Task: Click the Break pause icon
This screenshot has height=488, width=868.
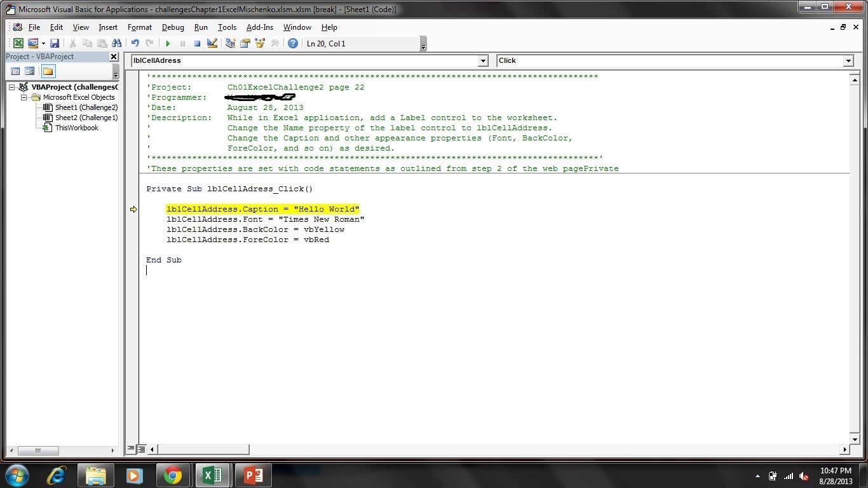Action: 182,43
